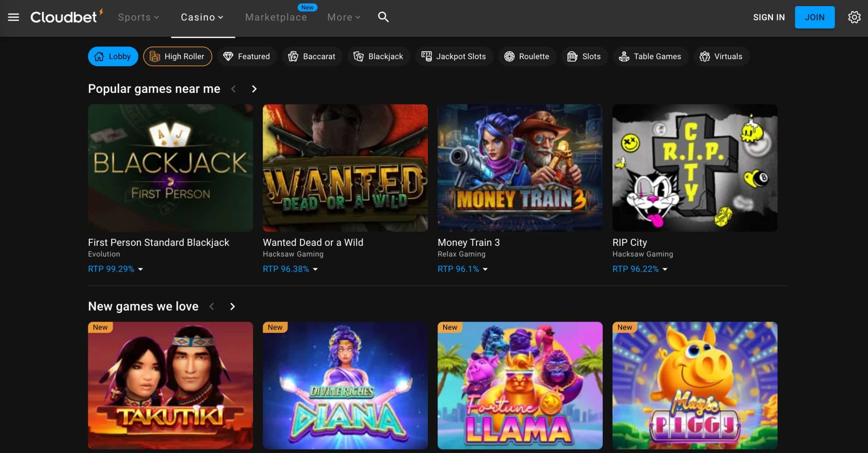Click the Featured diamond icon
This screenshot has height=453, width=868.
[x=228, y=57]
